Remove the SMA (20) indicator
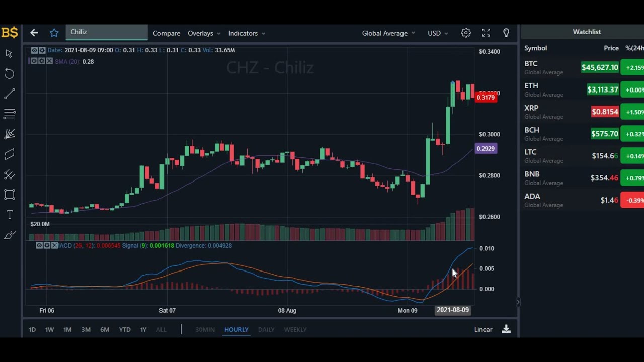Screen dimensions: 644x362 [49, 61]
